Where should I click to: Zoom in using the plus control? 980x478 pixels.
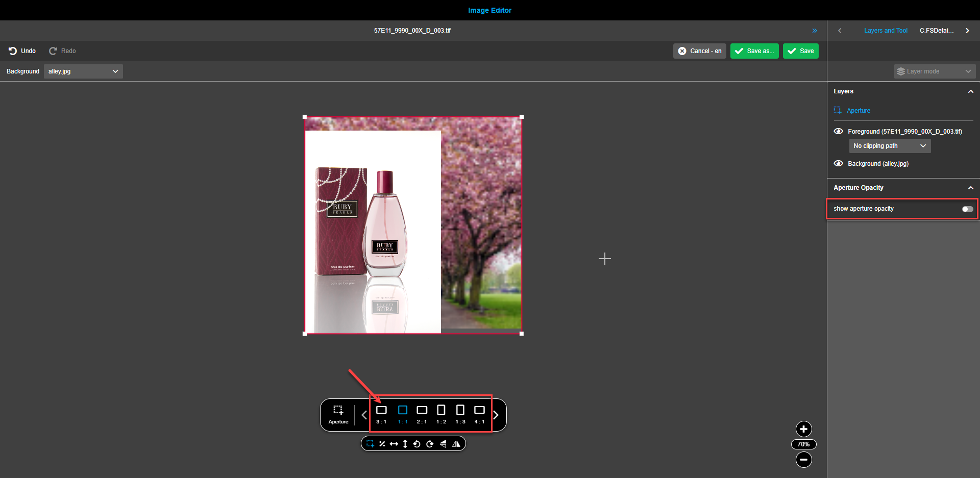click(803, 429)
